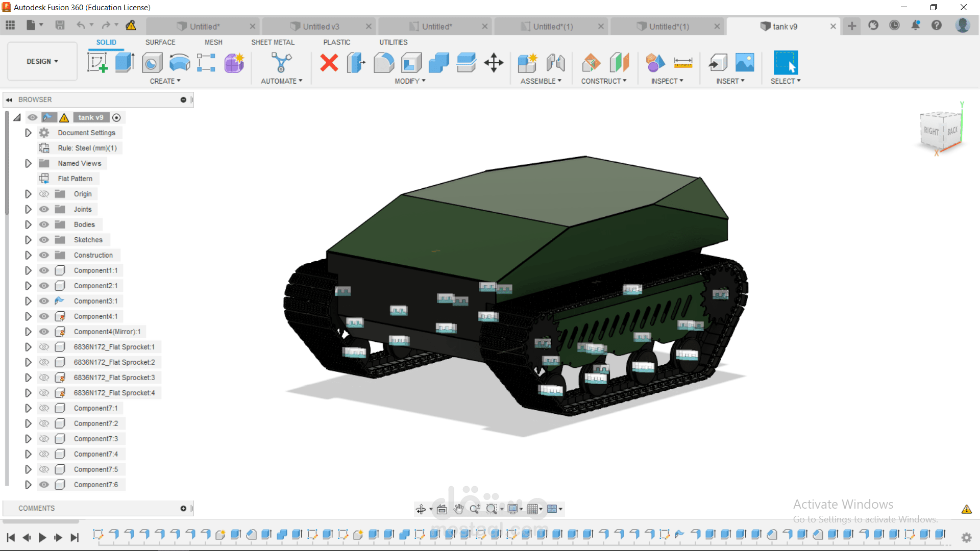Click the Measure tool icon
The width and height of the screenshot is (980, 551).
683,63
